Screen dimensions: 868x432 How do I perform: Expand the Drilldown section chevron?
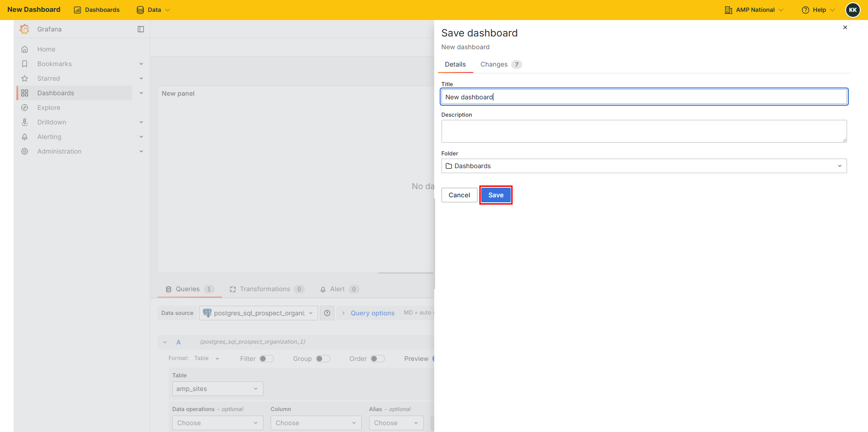coord(141,122)
